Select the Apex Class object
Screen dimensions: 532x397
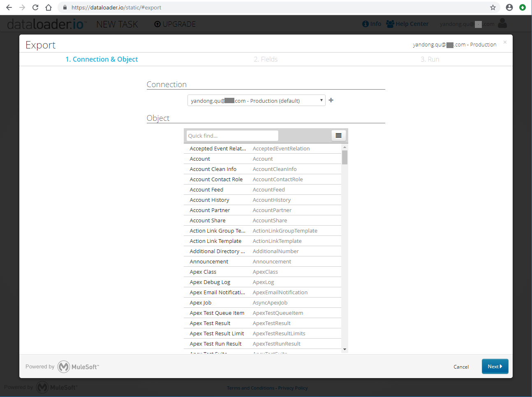click(x=262, y=272)
